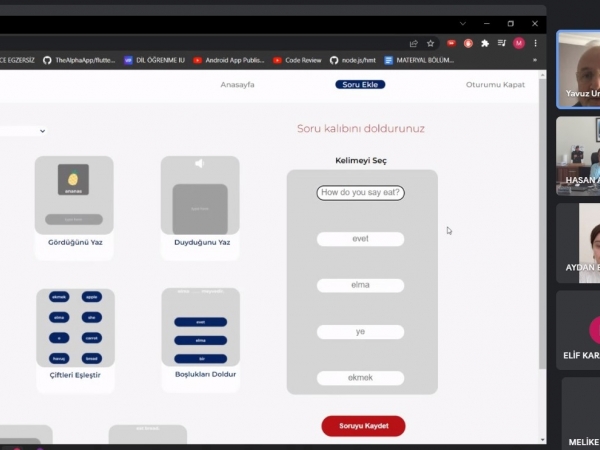Expand the dropdown selector at left
This screenshot has width=600, height=450.
coord(23,131)
